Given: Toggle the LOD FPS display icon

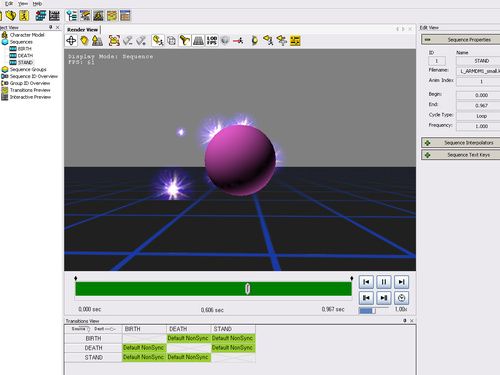Looking at the screenshot, I should [212, 41].
